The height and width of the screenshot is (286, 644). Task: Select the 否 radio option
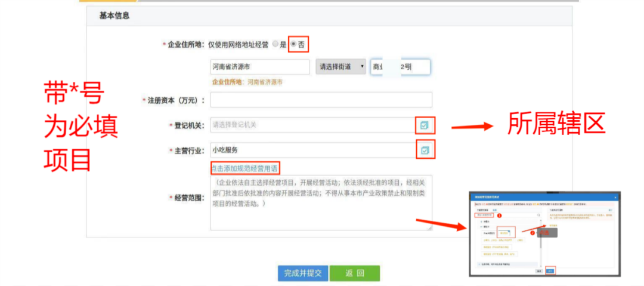293,44
